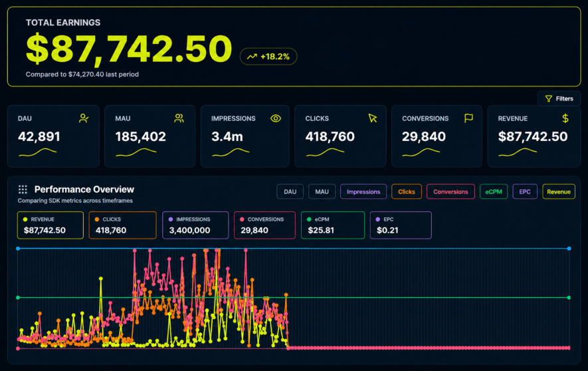Click the Clicks cursor icon
This screenshot has height=371, width=588.
click(372, 118)
